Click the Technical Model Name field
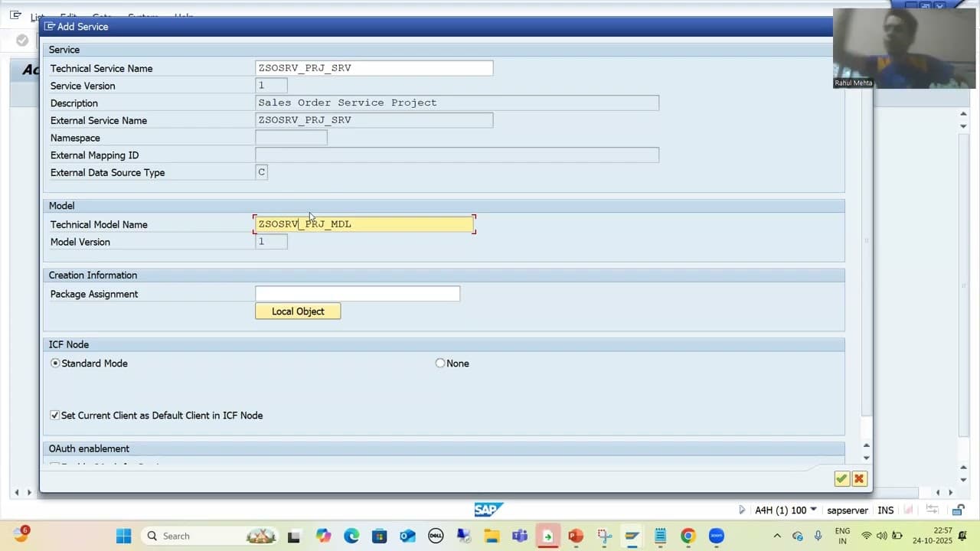Viewport: 980px width, 551px height. point(364,224)
